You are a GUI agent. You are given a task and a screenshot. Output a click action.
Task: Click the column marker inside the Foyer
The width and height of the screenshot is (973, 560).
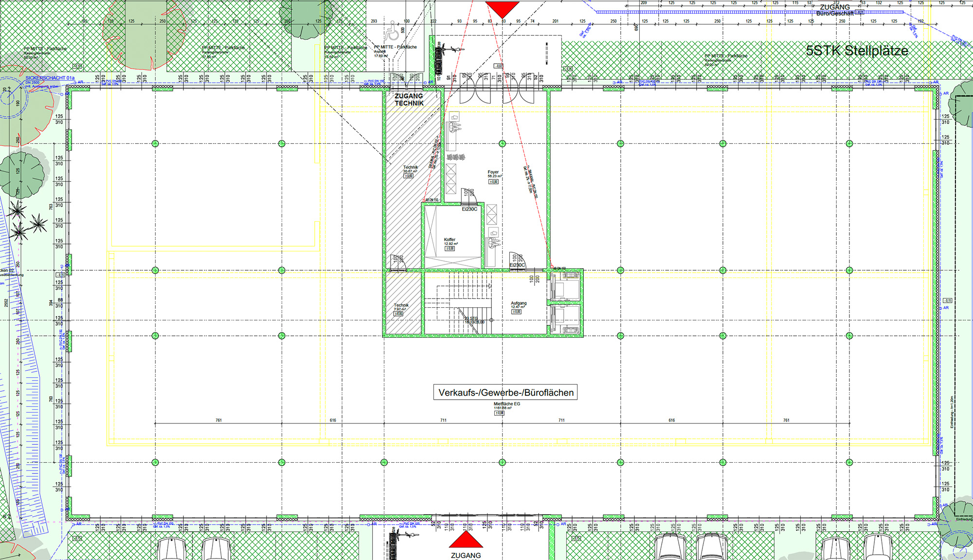pos(502,143)
